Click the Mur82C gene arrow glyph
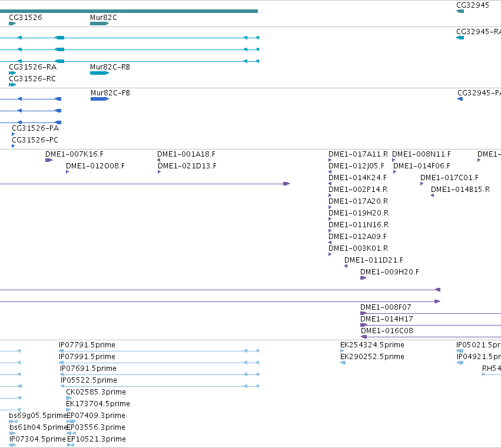 pos(99,24)
